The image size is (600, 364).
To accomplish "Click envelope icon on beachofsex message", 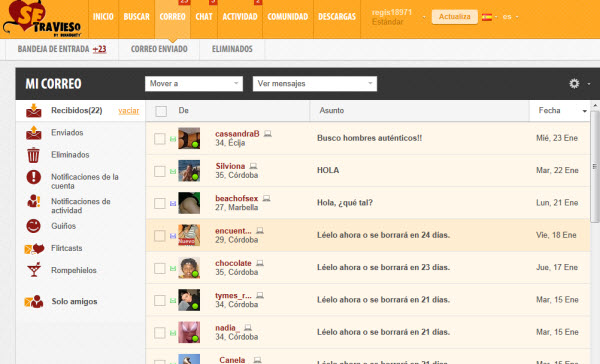I will pyautogui.click(x=173, y=204).
